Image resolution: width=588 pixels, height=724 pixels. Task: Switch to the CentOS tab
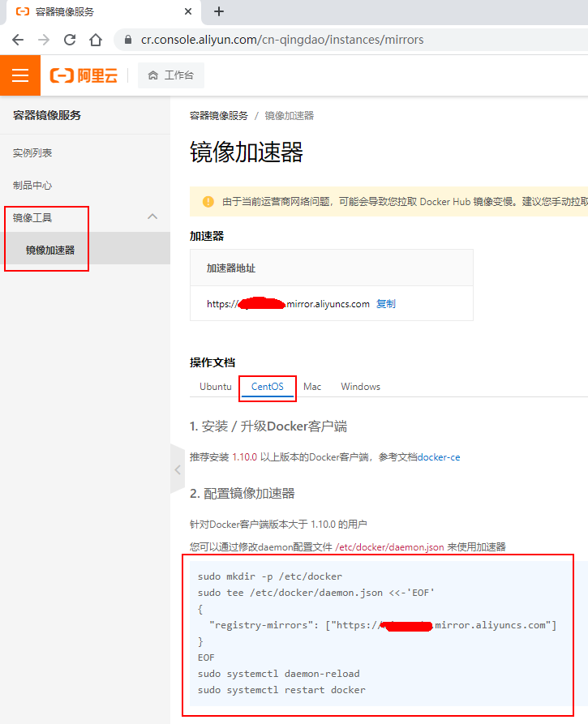click(268, 387)
